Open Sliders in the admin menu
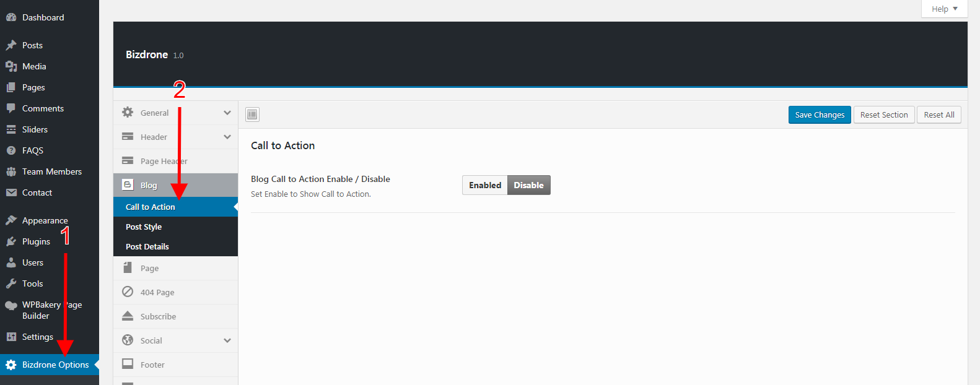This screenshot has height=385, width=980. pos(50,129)
